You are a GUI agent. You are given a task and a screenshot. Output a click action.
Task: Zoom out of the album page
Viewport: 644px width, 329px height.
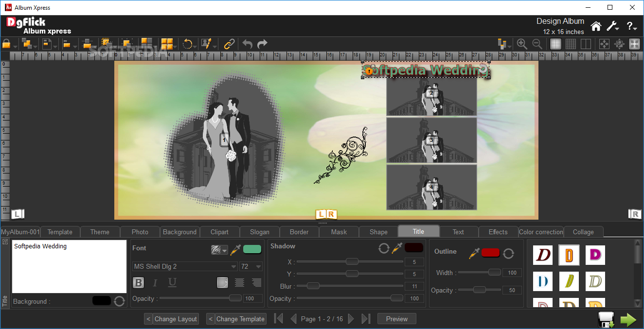coord(537,44)
